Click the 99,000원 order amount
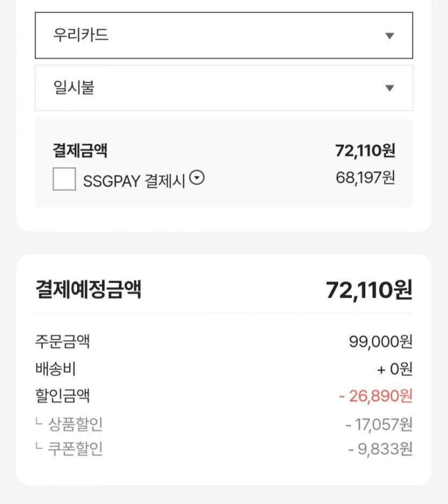The width and height of the screenshot is (448, 504). [x=380, y=342]
